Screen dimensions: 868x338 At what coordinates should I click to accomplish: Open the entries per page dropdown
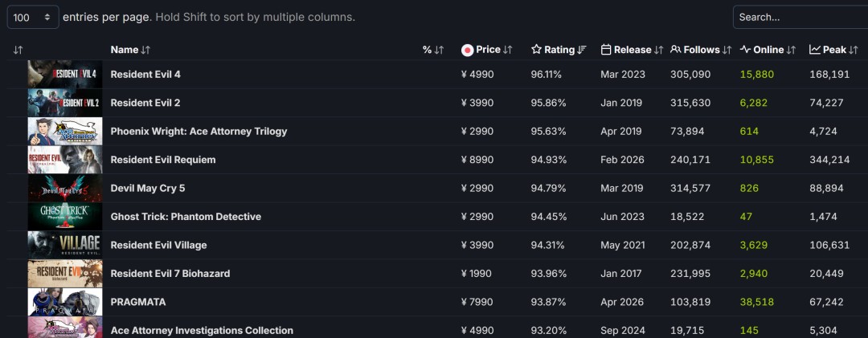tap(32, 17)
